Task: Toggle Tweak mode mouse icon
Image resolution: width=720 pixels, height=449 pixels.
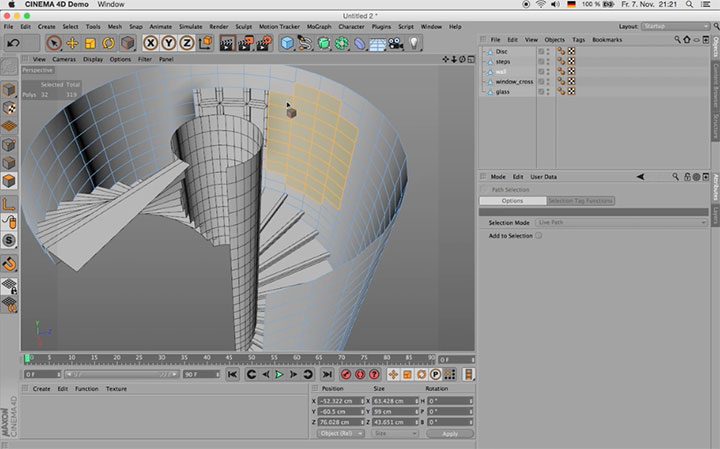Action: pos(9,222)
